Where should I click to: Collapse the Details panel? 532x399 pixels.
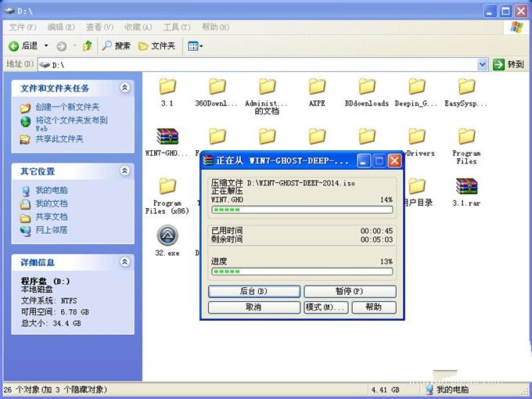click(x=124, y=263)
